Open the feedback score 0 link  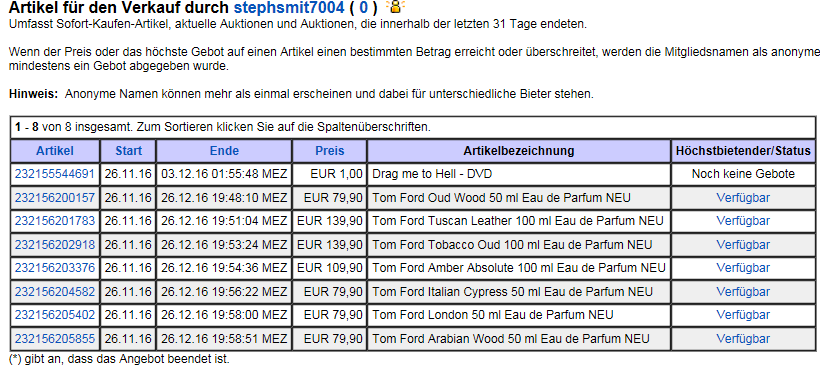point(363,7)
